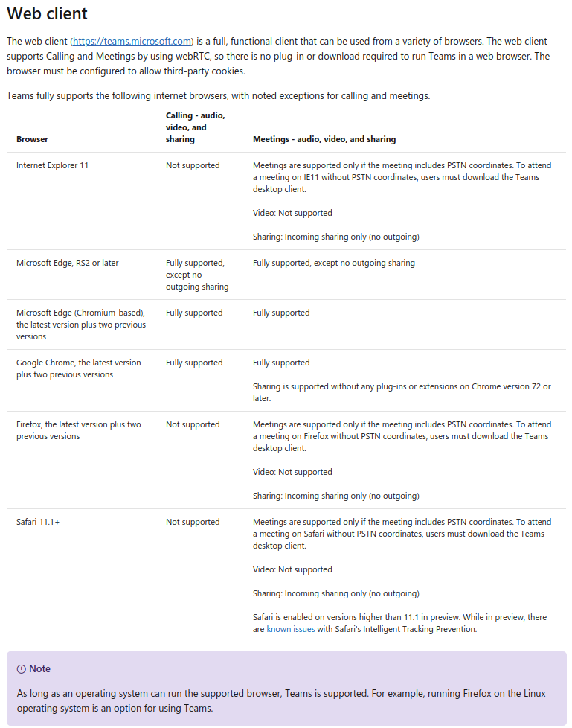The height and width of the screenshot is (728, 572).
Task: Open the teams.microsoft.com link
Action: 132,41
